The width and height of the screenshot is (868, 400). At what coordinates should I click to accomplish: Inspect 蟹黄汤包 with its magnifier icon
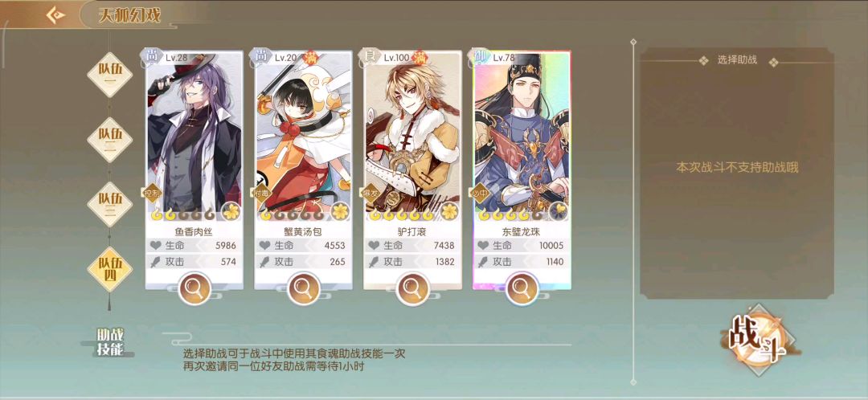303,288
